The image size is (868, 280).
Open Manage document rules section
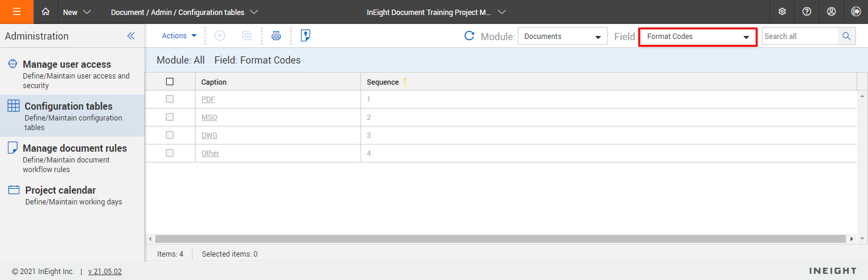[72, 158]
